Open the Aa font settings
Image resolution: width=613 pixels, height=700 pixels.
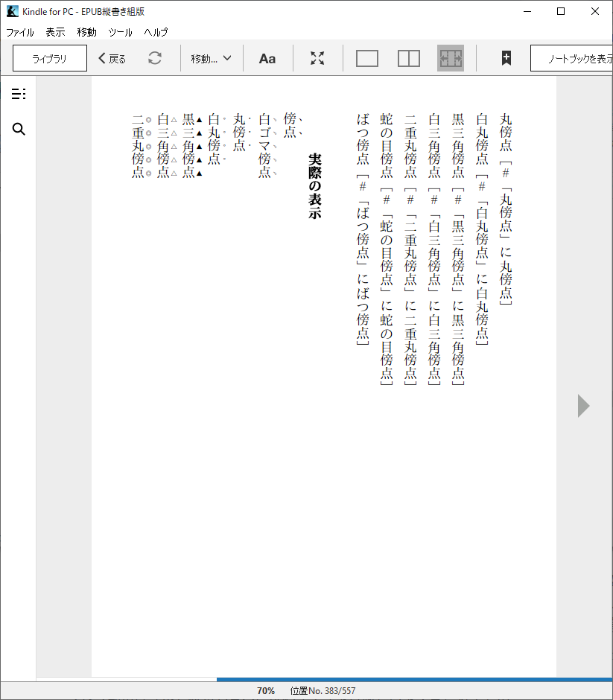tap(267, 57)
